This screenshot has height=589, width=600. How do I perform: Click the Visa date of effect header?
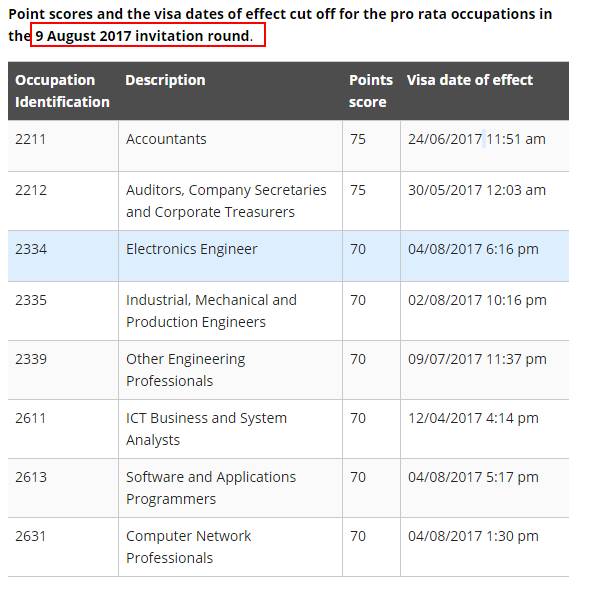pyautogui.click(x=470, y=80)
